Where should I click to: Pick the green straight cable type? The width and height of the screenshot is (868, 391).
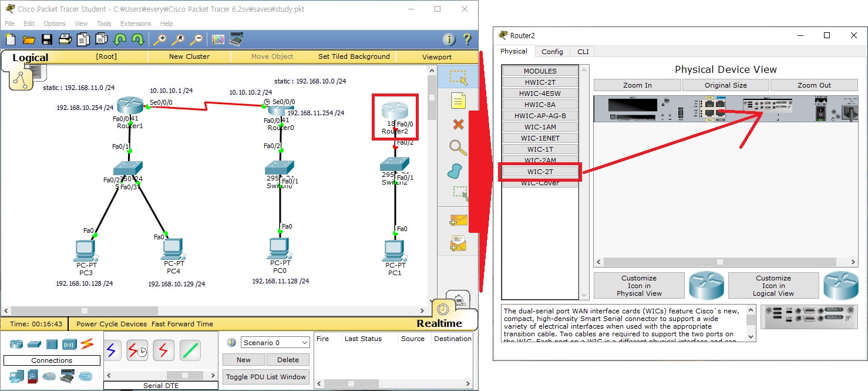tap(190, 350)
